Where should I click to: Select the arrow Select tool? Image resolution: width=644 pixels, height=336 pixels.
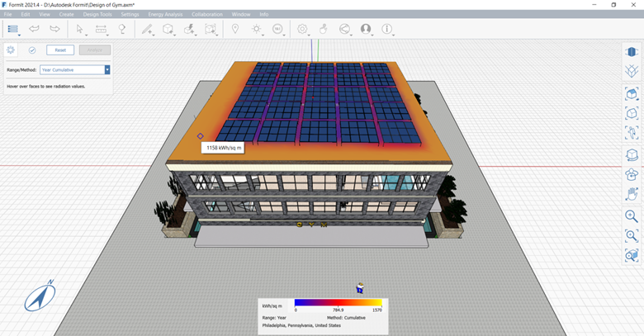click(x=80, y=29)
